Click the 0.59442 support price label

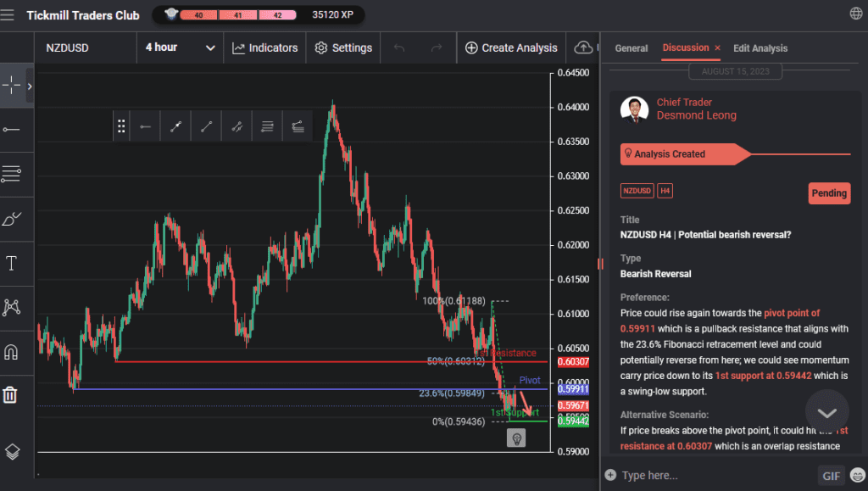(573, 421)
